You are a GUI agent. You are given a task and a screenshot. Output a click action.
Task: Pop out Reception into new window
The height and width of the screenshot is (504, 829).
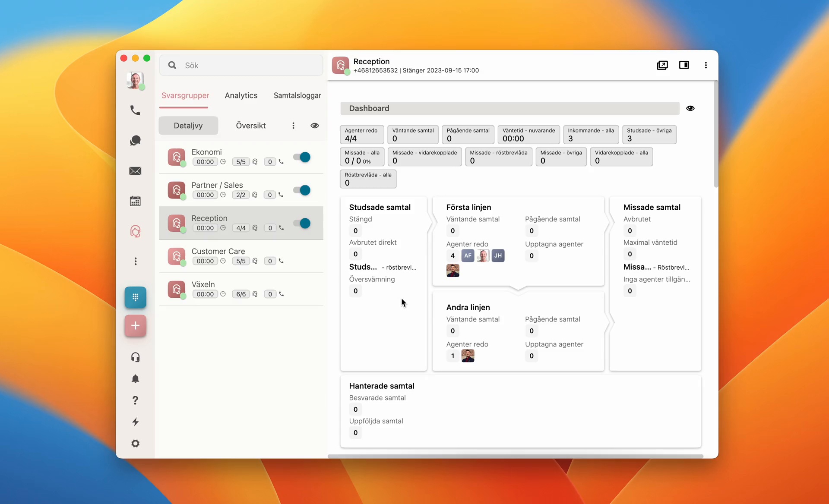pos(662,65)
